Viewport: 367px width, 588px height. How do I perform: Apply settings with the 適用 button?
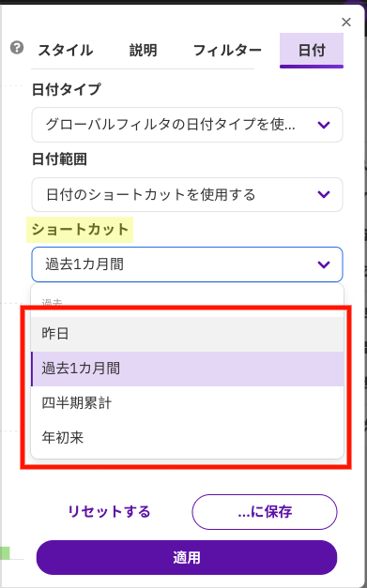coord(187,558)
